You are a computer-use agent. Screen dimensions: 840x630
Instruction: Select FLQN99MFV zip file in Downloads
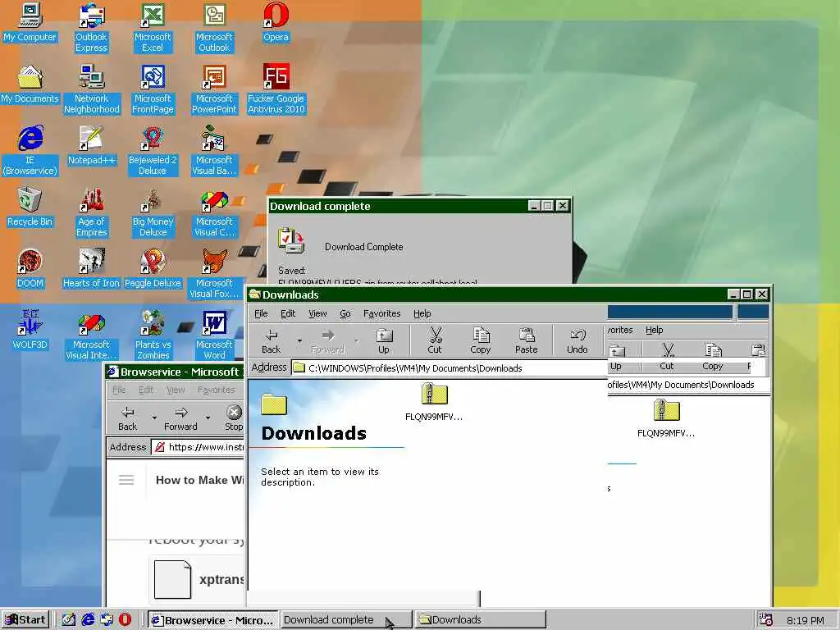point(434,402)
